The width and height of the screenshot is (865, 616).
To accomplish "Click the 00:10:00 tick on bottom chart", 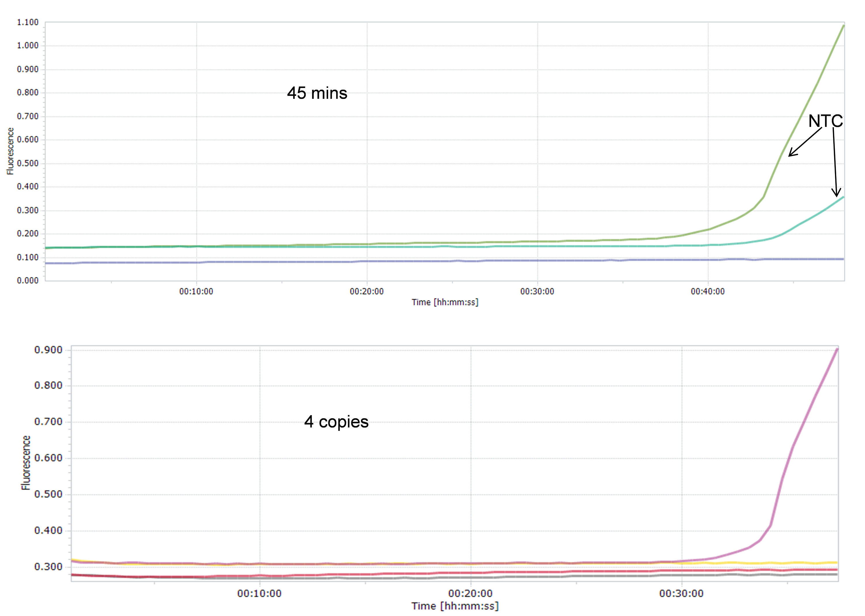I will [x=259, y=594].
